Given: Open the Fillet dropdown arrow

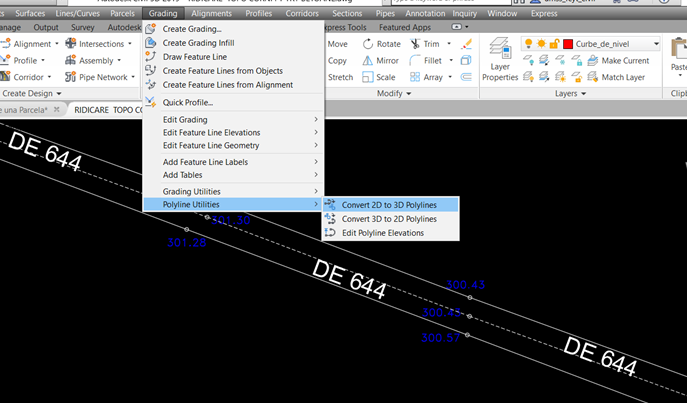Looking at the screenshot, I should coord(451,60).
